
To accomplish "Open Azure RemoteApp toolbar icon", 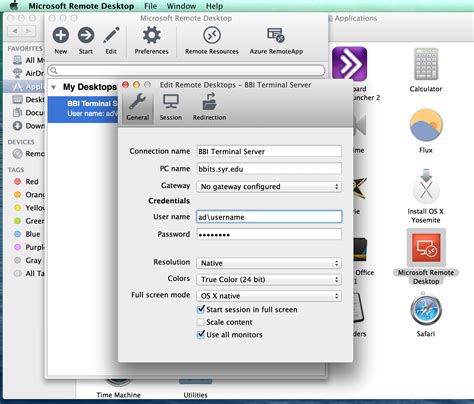I will [x=276, y=35].
